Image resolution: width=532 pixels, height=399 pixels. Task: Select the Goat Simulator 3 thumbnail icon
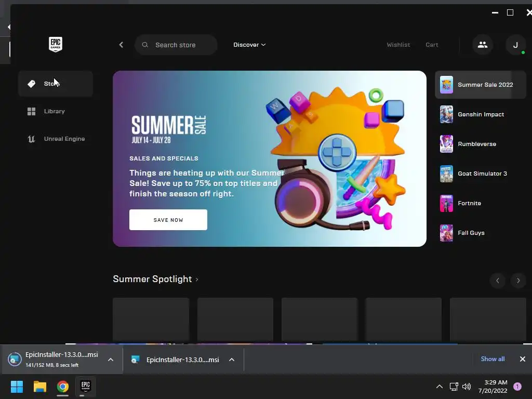[x=446, y=174]
